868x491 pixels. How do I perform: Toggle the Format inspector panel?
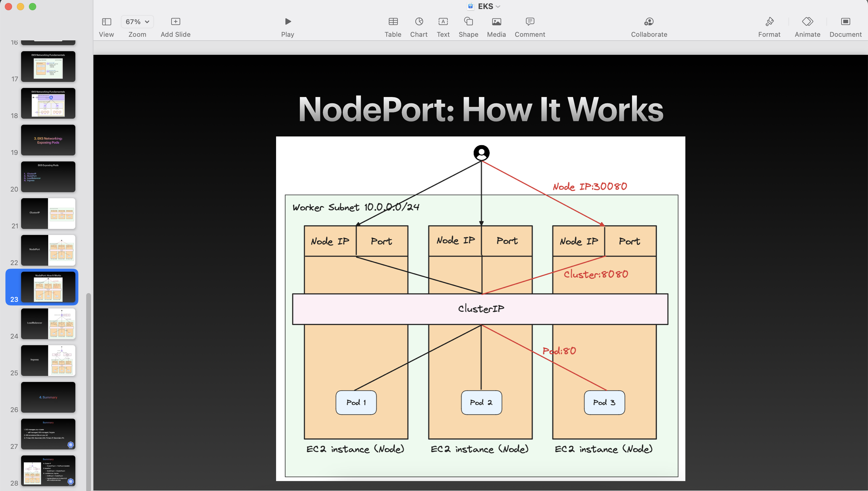point(769,22)
